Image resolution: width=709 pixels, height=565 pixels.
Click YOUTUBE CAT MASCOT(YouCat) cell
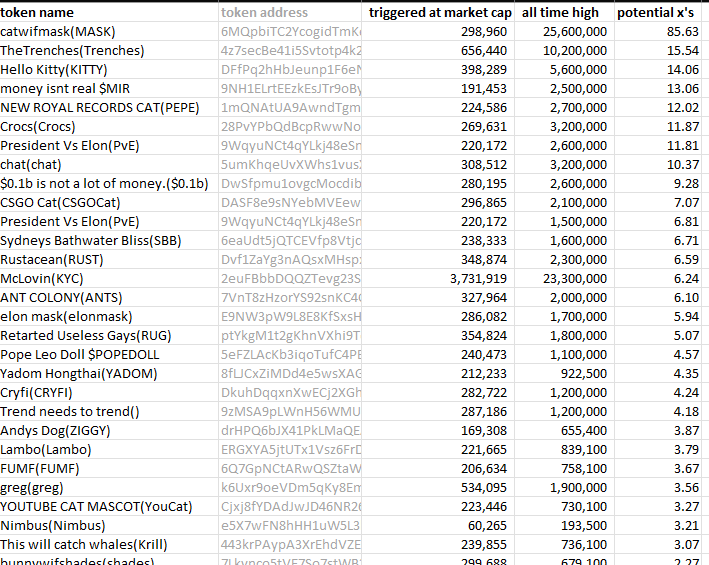(x=109, y=506)
